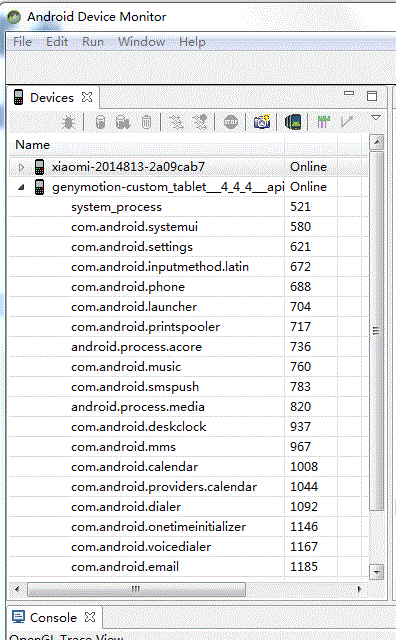This screenshot has width=396, height=640.
Task: Select the com.android.inputmethod.latin process
Action: pyautogui.click(x=160, y=267)
